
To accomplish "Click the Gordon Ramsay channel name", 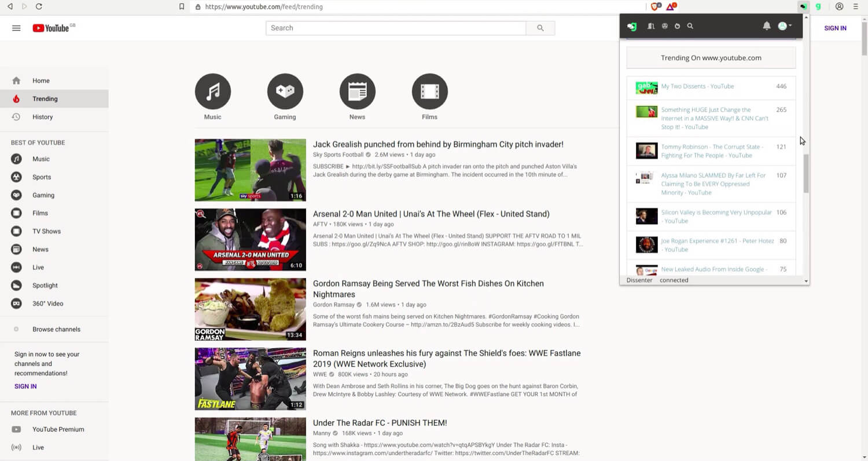I will 334,305.
